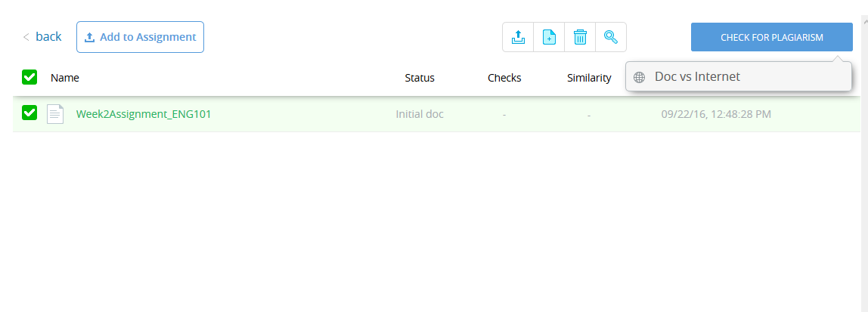
Task: Click Add to Assignment button
Action: [x=140, y=37]
